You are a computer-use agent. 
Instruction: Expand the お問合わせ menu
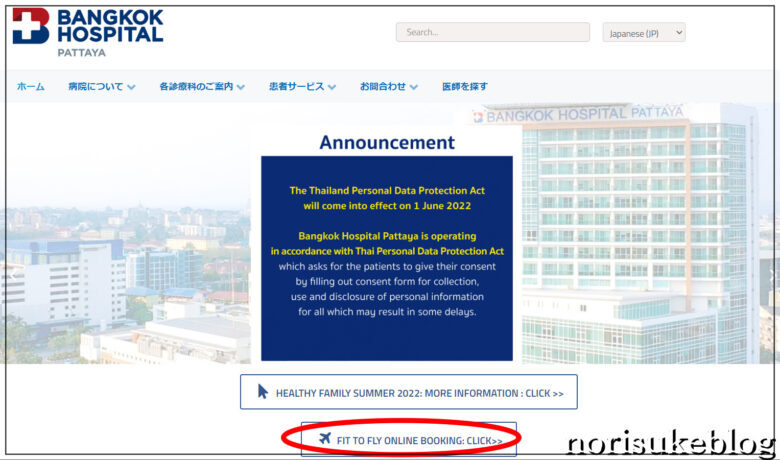(x=389, y=87)
